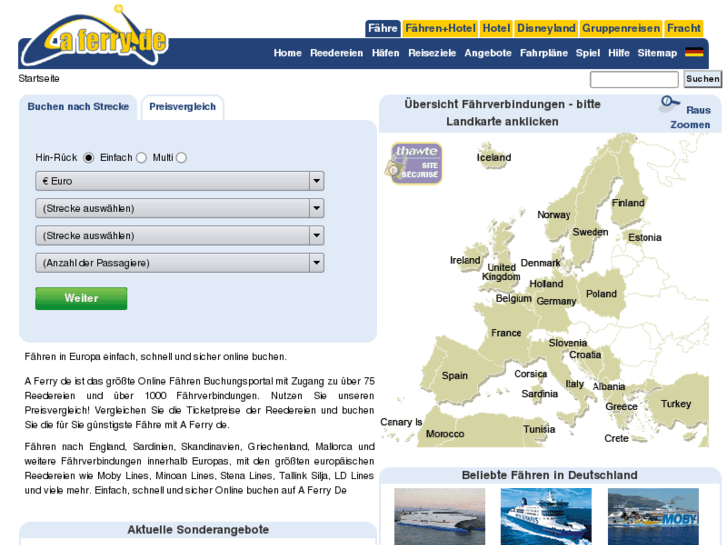Open the white catamaran ferry thumbnail
Screen dimensions: 727x545
pos(440,516)
